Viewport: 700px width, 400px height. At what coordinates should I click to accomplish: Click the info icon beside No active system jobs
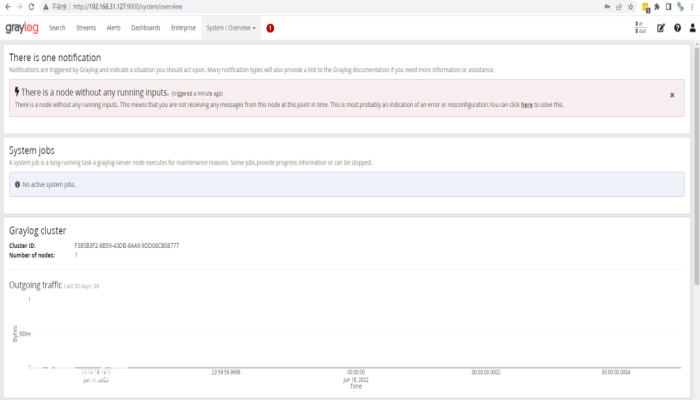click(17, 184)
